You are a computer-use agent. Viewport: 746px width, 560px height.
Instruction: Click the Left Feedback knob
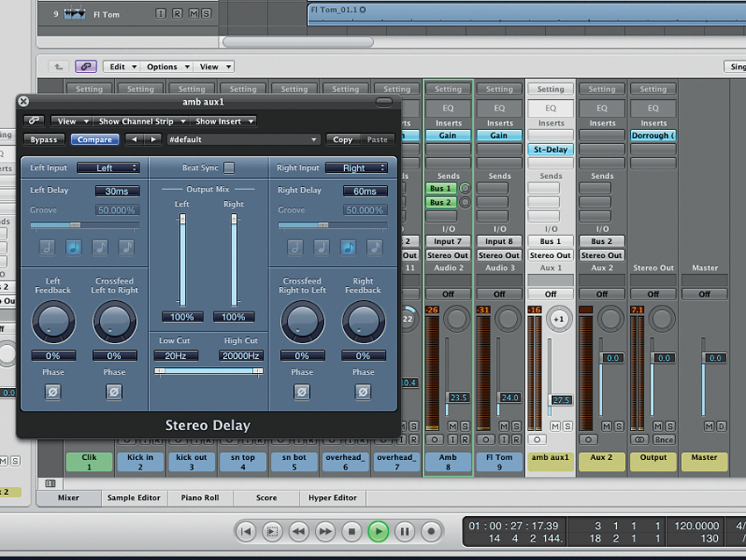54,321
